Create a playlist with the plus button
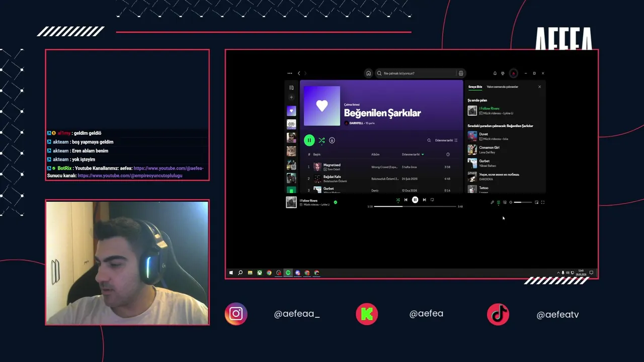Screen dimensions: 644x362 coord(291,97)
